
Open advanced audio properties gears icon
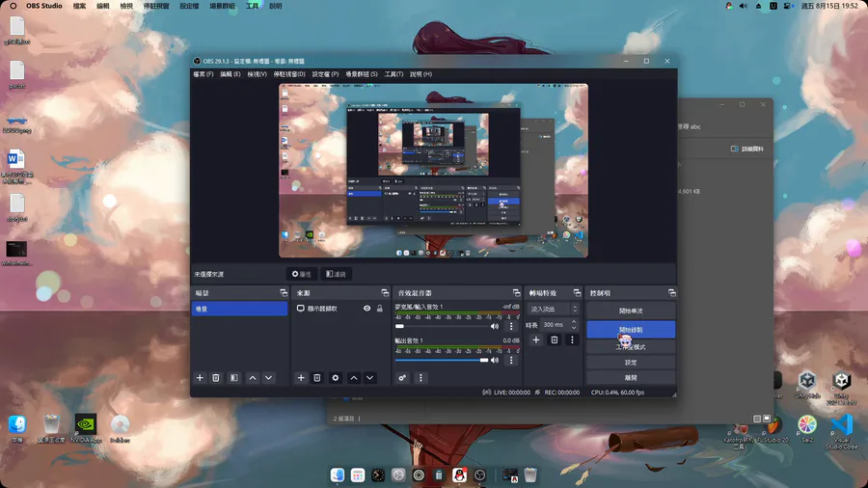point(402,377)
